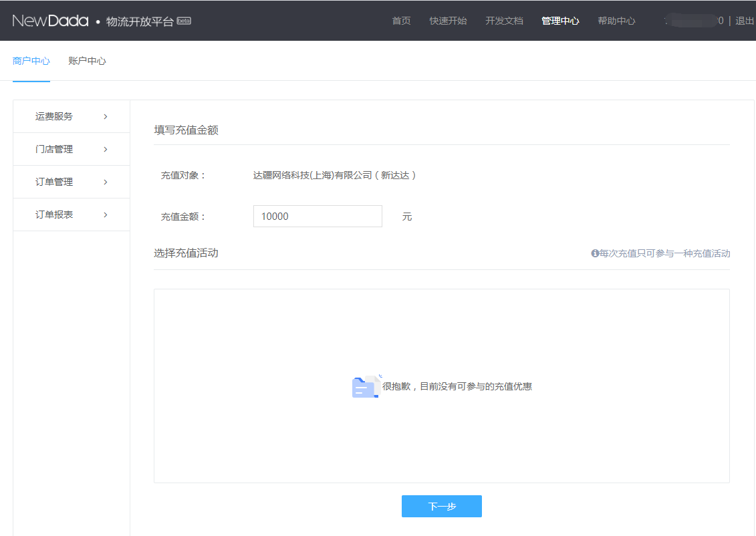Open 快速开始 from the top navigation
This screenshot has height=536, width=756.
click(x=448, y=21)
